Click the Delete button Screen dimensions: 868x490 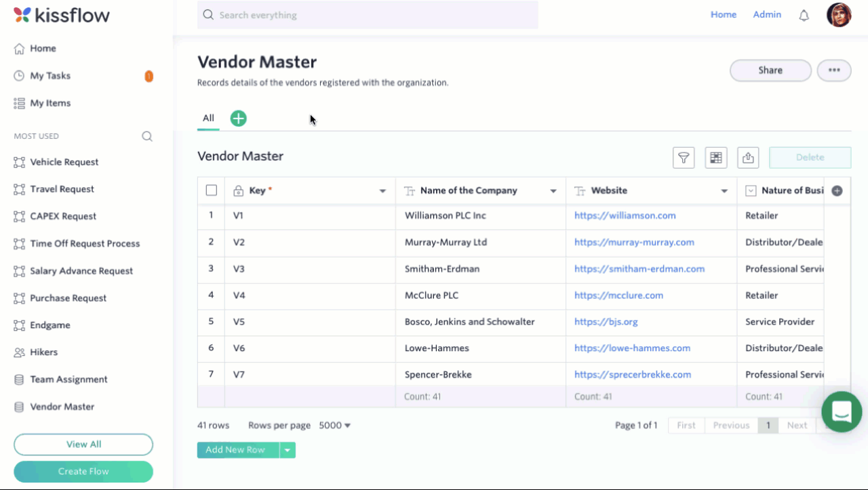click(x=810, y=157)
